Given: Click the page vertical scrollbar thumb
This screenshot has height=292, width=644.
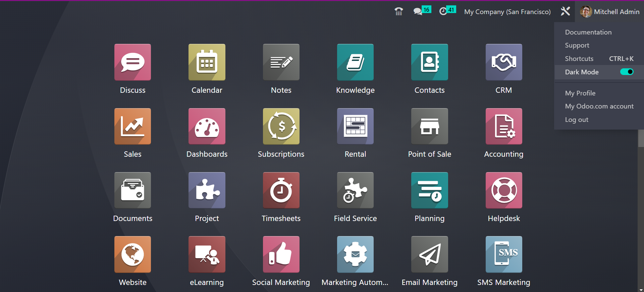Looking at the screenshot, I should pos(641,138).
